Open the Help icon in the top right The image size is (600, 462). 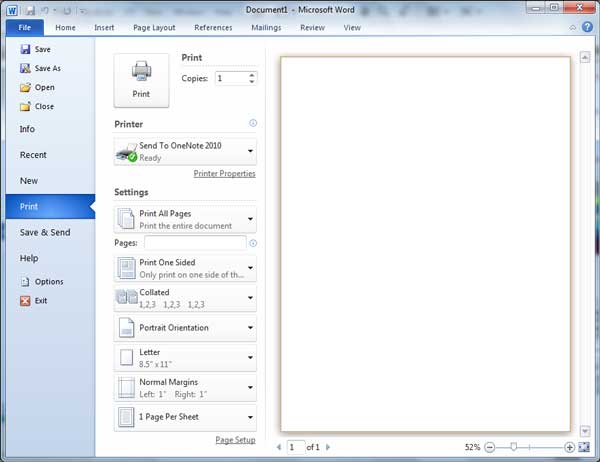(x=587, y=27)
